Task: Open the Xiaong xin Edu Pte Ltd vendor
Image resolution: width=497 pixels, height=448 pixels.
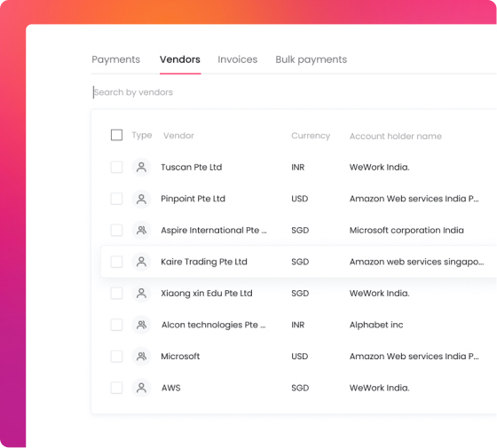Action: tap(207, 293)
